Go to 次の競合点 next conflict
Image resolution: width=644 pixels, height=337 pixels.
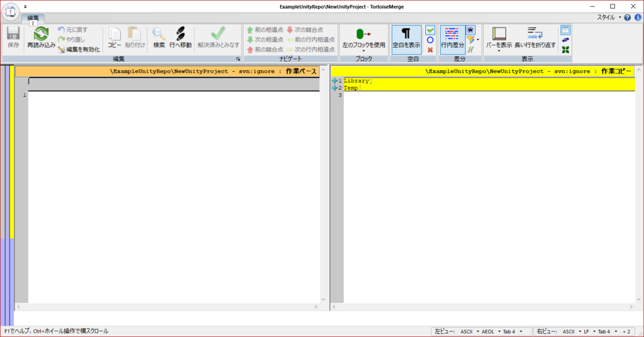(305, 30)
